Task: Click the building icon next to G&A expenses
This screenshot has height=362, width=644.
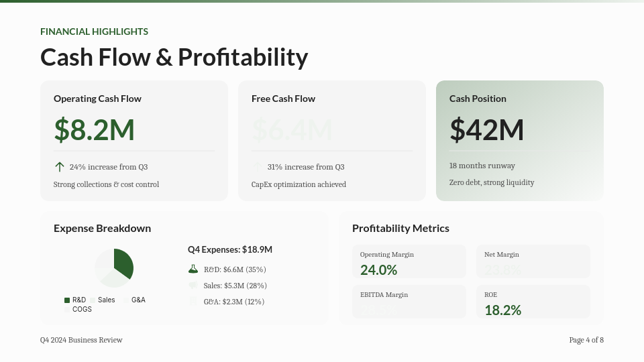Action: point(193,302)
